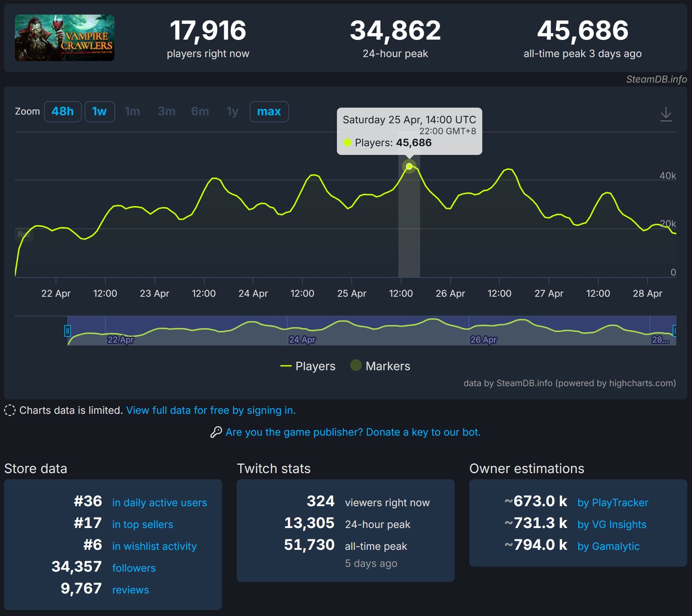Screen dimensions: 692x616
Task: Click the marker icon at chart start
Action: pyautogui.click(x=24, y=234)
